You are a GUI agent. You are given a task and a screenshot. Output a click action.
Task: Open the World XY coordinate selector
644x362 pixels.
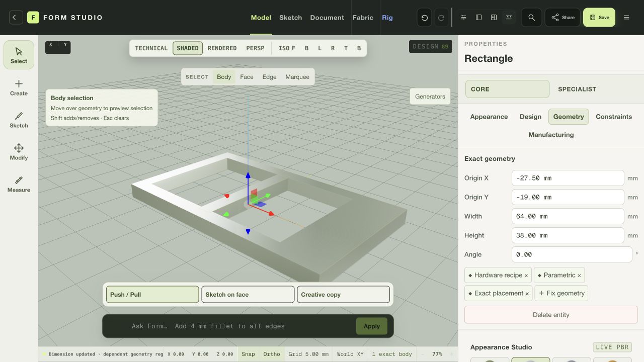click(350, 354)
